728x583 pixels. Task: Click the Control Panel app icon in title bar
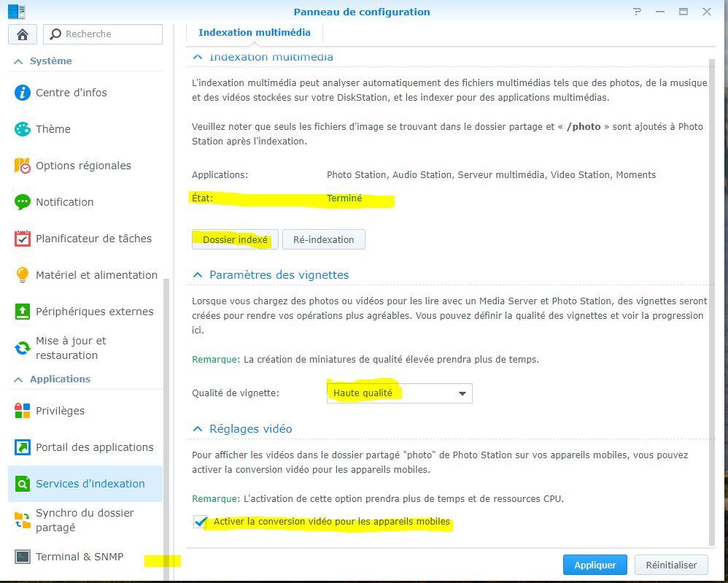[17, 11]
